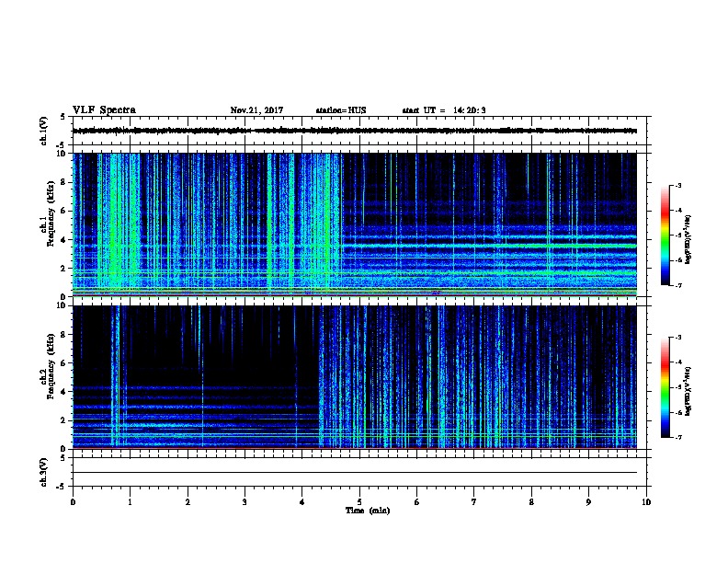Click time axis tick label "1"
Screen dimensions: 728x563
pos(131,502)
